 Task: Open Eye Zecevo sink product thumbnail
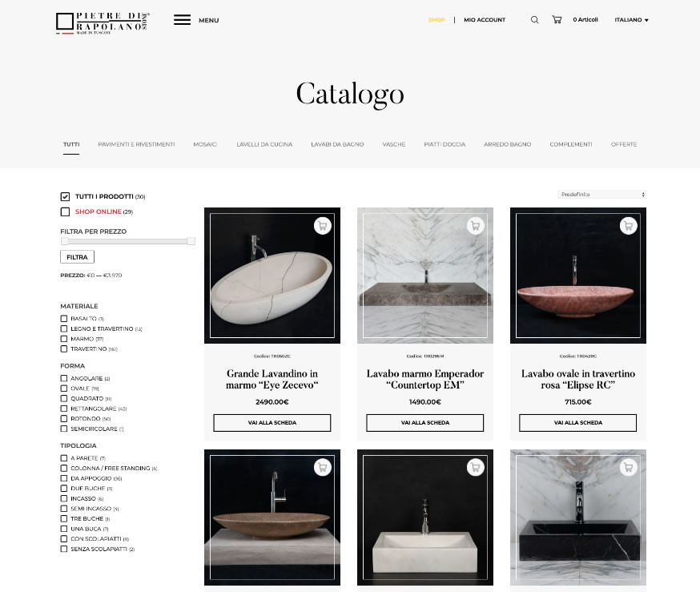(x=272, y=276)
